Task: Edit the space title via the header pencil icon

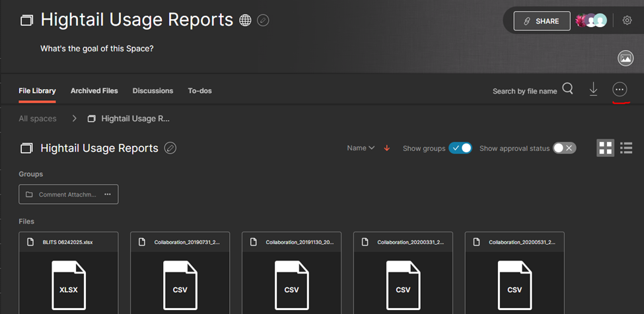Action: pyautogui.click(x=263, y=20)
